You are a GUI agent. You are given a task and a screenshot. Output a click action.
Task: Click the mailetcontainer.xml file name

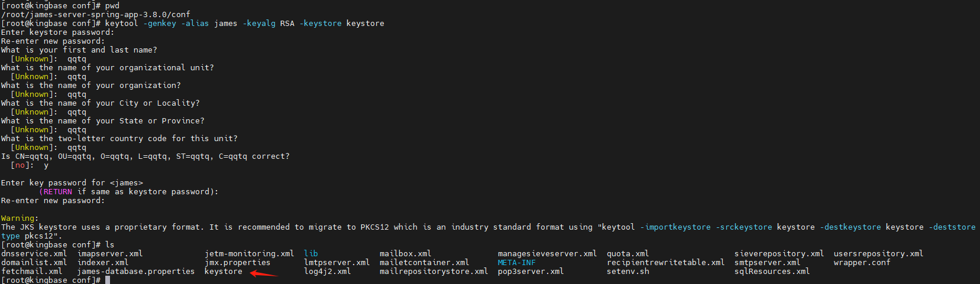click(x=424, y=263)
